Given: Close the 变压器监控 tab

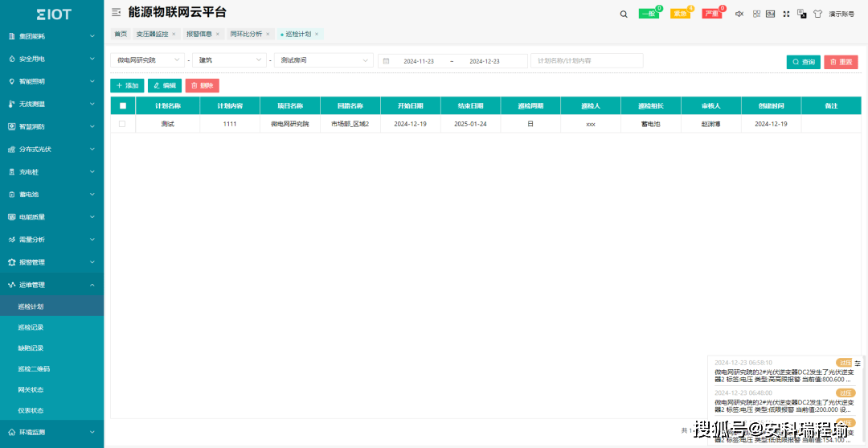Looking at the screenshot, I should tap(174, 35).
